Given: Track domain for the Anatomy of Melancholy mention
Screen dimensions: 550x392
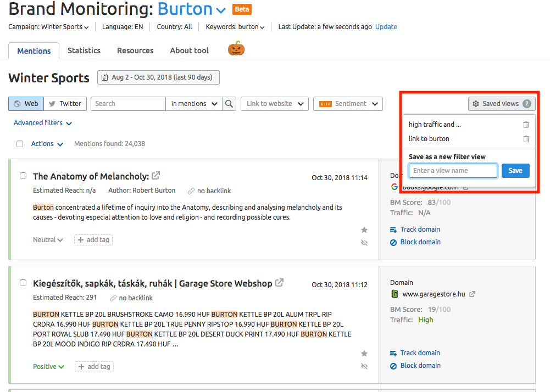Looking at the screenshot, I should 415,229.
